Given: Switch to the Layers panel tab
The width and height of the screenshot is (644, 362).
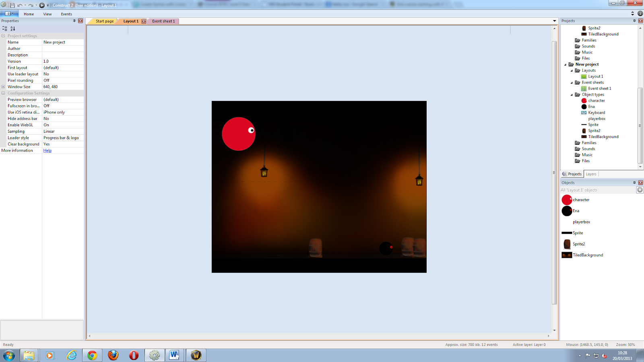Looking at the screenshot, I should pyautogui.click(x=591, y=174).
